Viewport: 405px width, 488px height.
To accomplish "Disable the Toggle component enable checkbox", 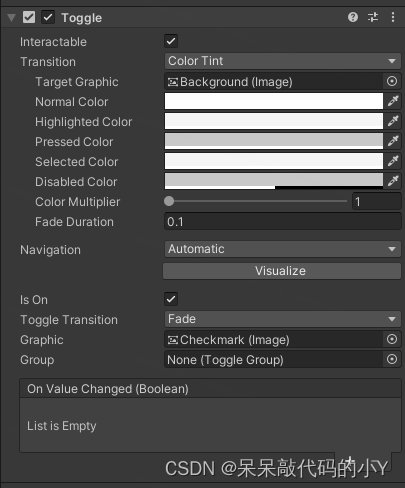I will click(48, 17).
